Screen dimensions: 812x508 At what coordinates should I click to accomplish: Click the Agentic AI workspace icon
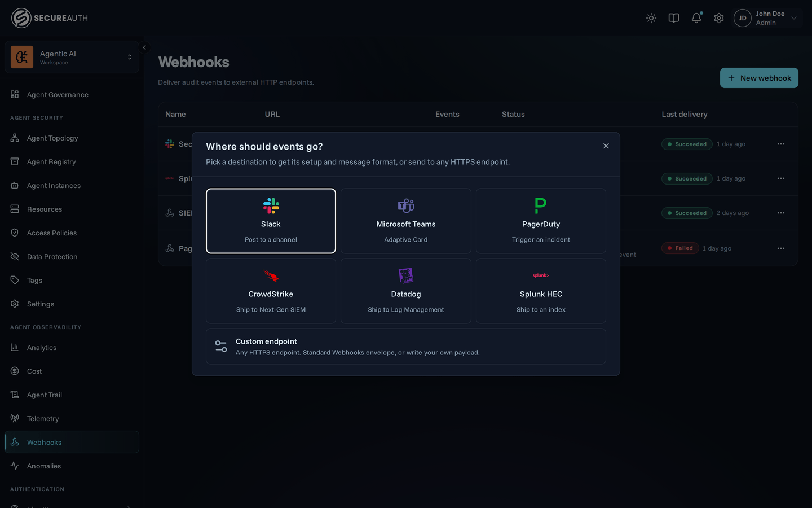tap(22, 57)
